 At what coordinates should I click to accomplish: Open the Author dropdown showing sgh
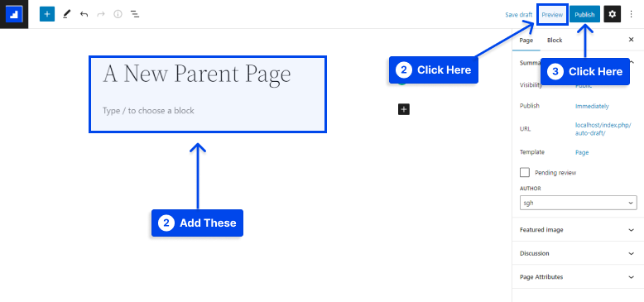pos(579,203)
